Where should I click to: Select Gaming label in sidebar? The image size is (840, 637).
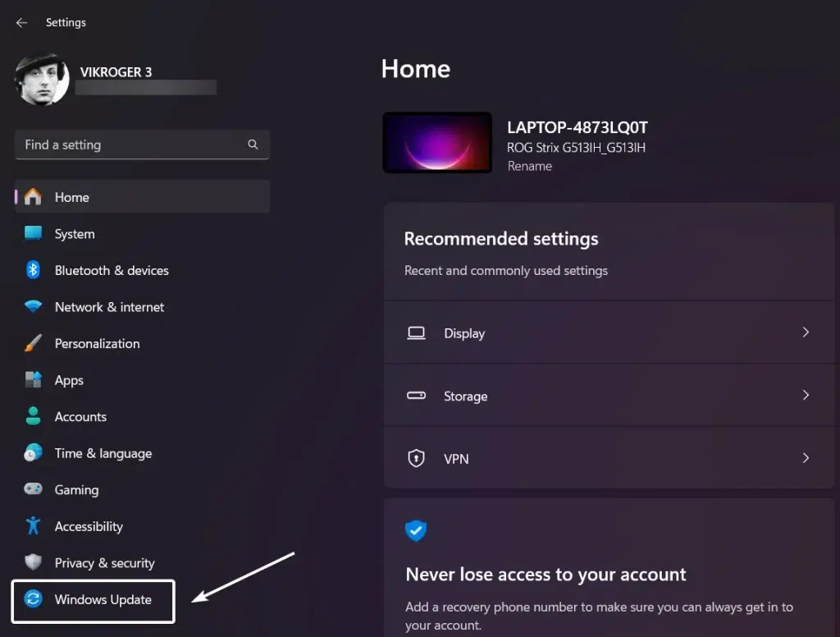pos(76,490)
